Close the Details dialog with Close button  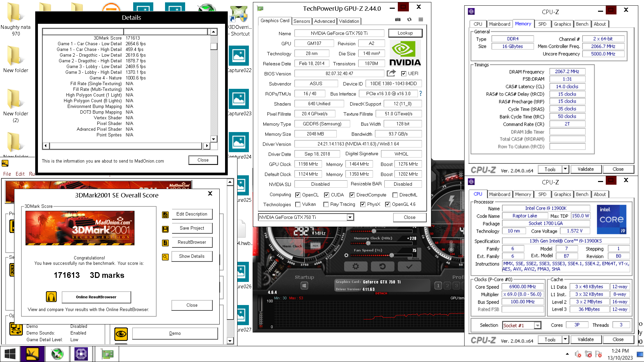tap(203, 160)
